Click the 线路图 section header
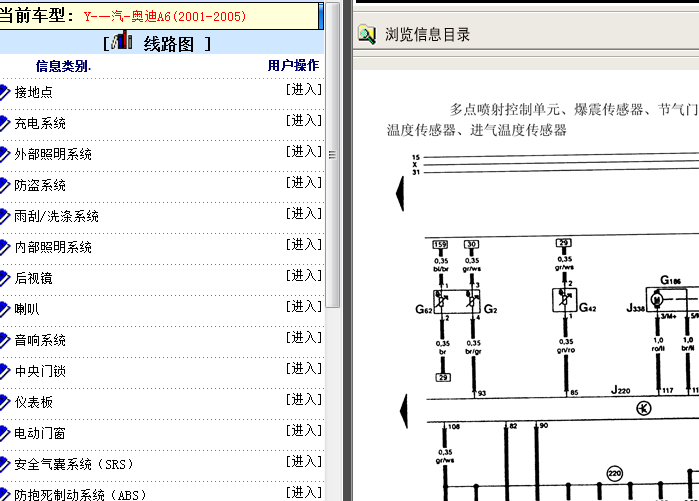699x501 pixels. (x=169, y=44)
